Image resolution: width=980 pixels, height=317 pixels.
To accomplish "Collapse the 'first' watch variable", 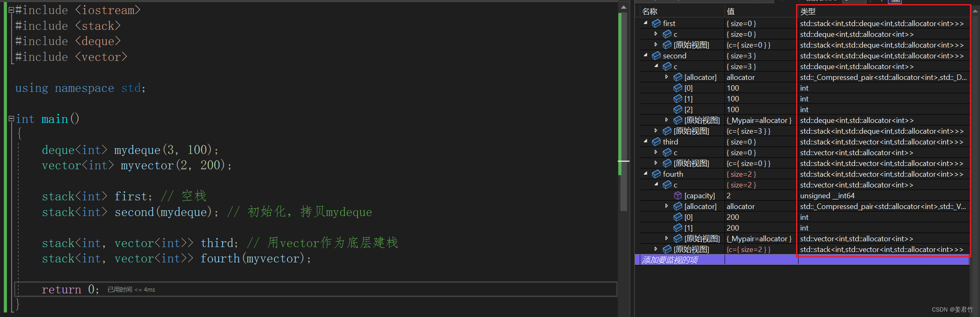I will tap(646, 23).
